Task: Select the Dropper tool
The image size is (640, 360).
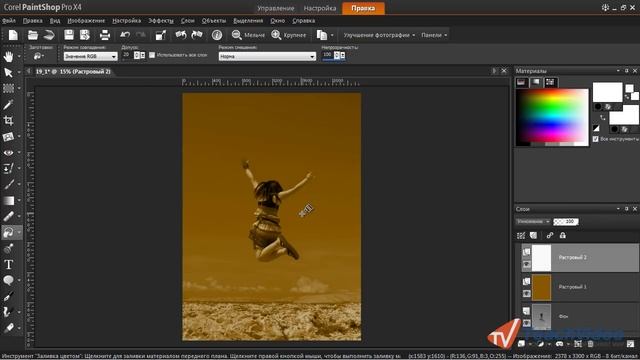Action: pos(8,104)
